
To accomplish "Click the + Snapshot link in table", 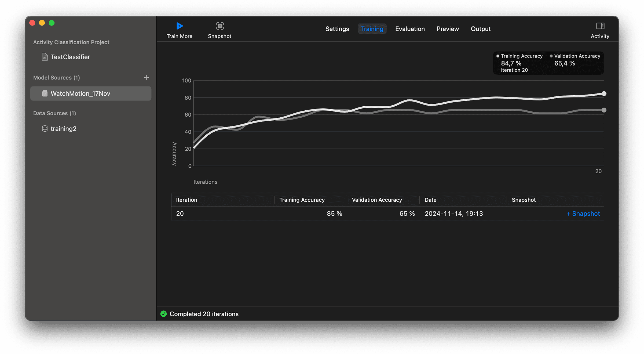I will (583, 214).
